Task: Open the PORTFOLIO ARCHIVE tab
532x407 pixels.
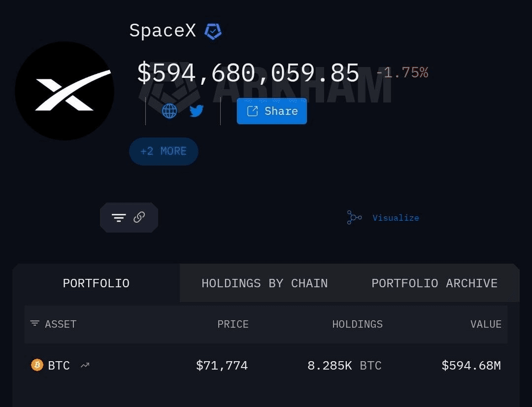Action: (x=434, y=283)
